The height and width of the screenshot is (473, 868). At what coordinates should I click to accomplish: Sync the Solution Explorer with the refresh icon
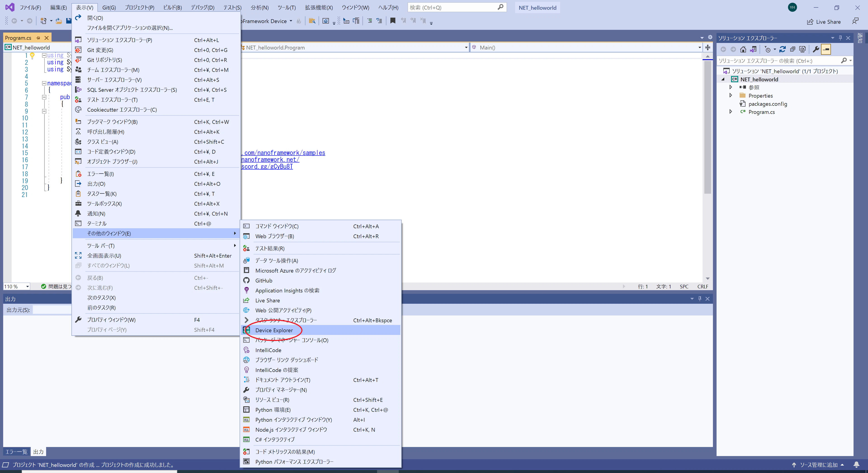[782, 49]
